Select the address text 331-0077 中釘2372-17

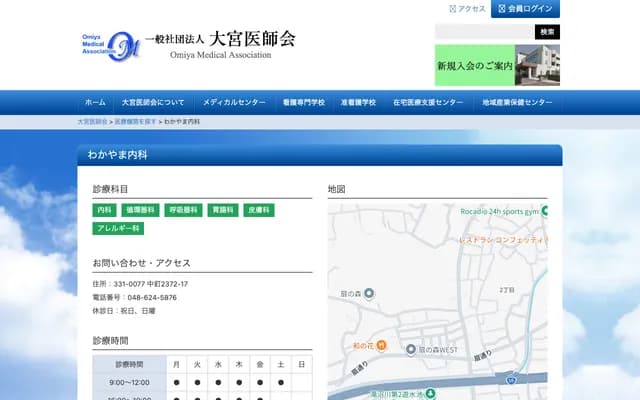point(151,284)
